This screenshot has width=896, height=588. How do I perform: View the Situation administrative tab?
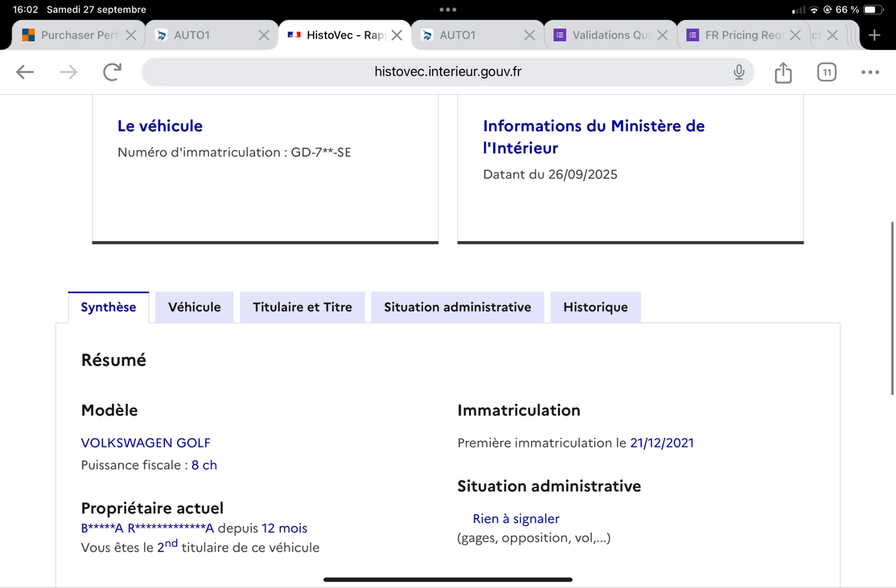[x=457, y=307]
